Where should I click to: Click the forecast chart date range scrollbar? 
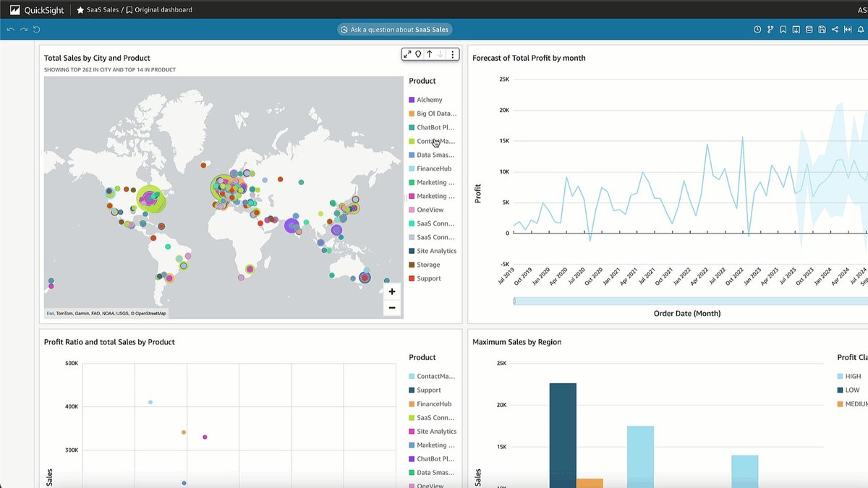[691, 301]
